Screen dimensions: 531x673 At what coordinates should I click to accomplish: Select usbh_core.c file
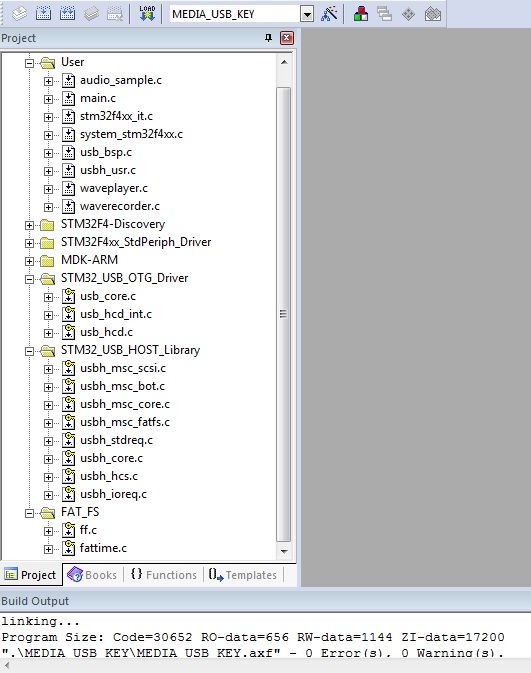click(111, 458)
